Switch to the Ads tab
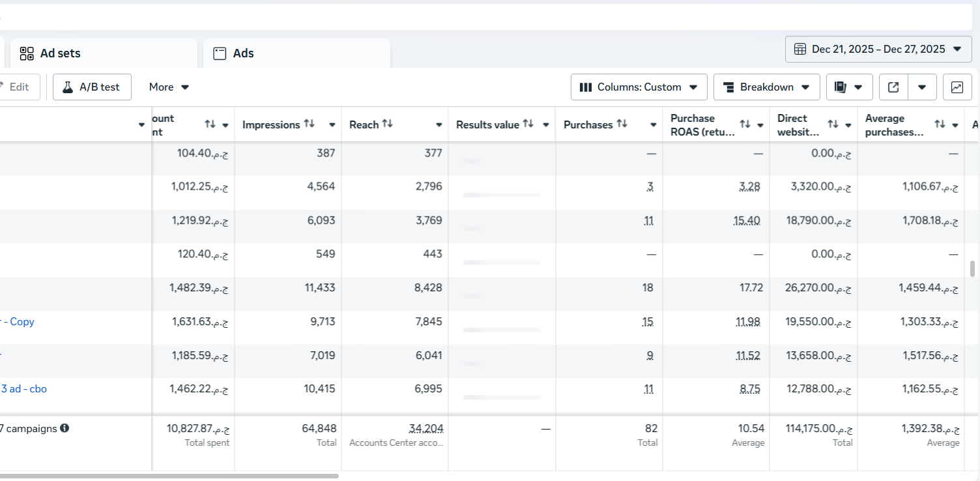The image size is (980, 481). 242,53
